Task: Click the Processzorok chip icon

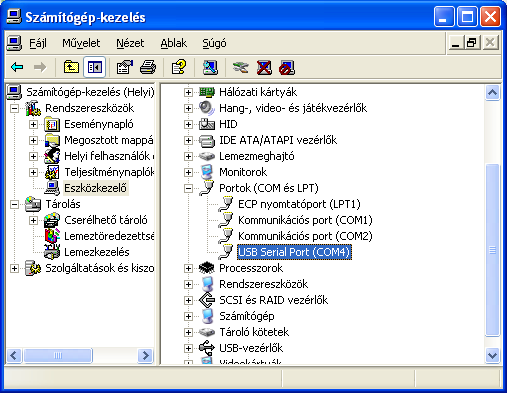Action: (x=207, y=268)
